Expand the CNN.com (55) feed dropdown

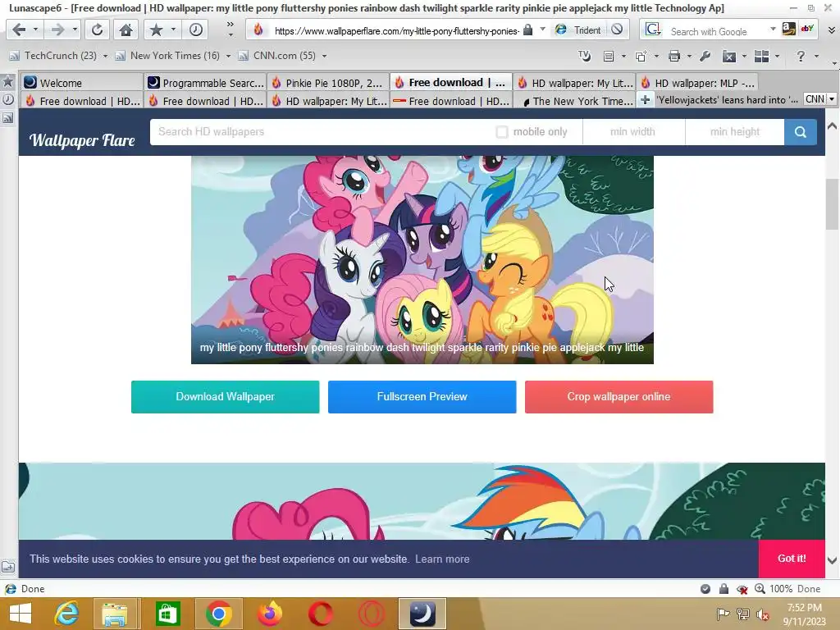tap(324, 56)
